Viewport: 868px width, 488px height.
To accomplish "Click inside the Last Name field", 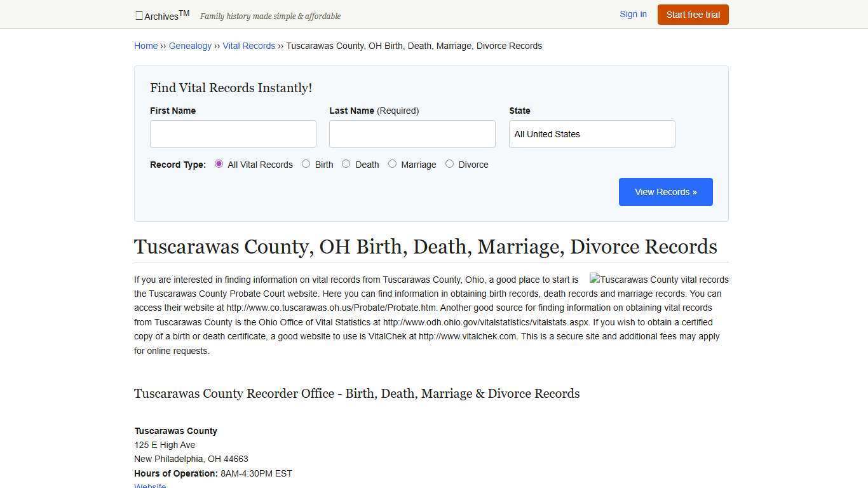I will click(x=412, y=134).
